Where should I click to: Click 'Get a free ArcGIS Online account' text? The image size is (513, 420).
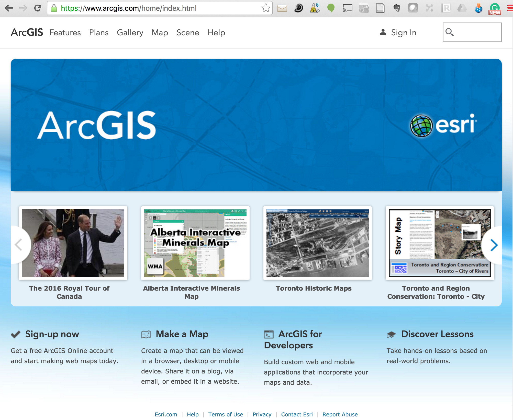point(62,351)
